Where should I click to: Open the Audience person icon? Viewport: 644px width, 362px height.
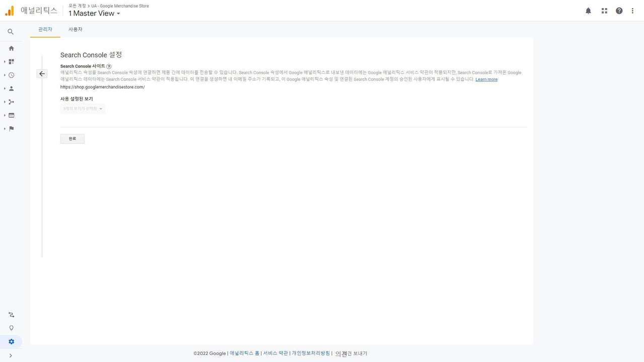click(x=11, y=88)
